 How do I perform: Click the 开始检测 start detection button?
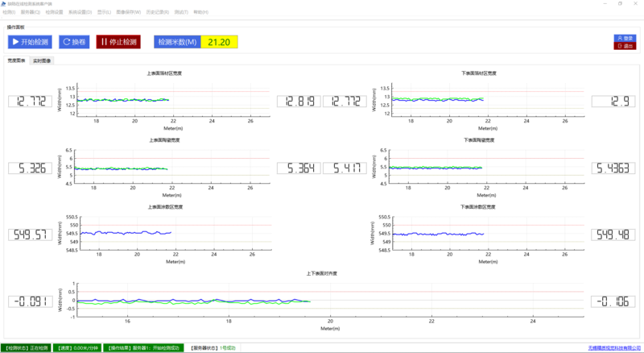coord(30,42)
